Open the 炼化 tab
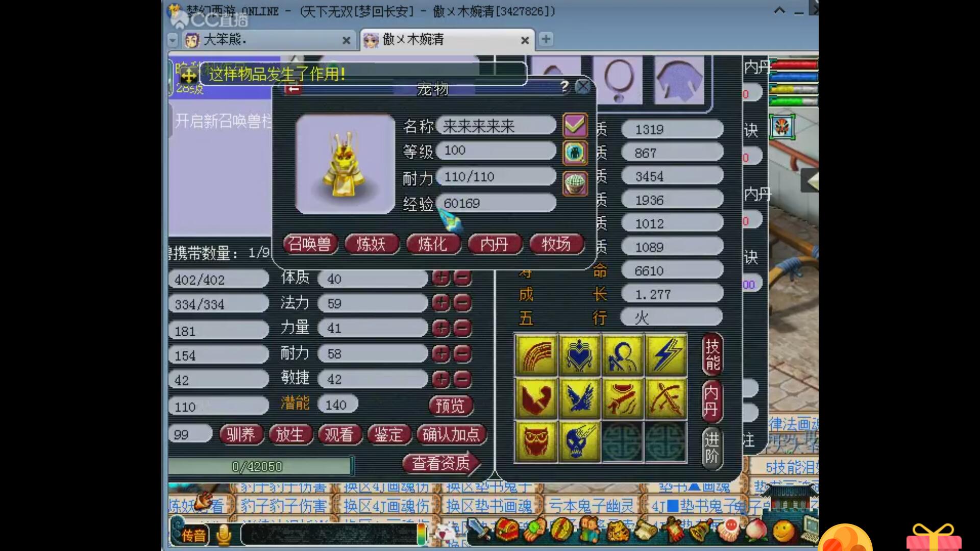 click(x=433, y=244)
